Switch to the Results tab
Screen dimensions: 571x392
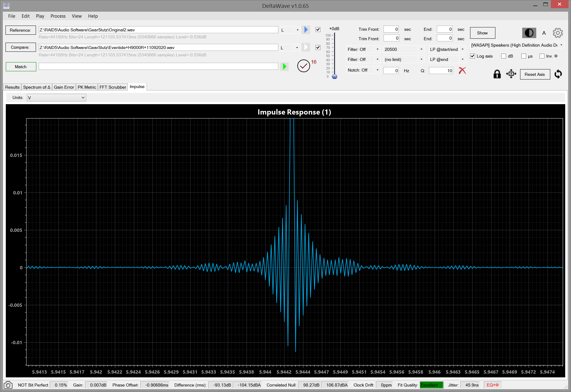(12, 87)
